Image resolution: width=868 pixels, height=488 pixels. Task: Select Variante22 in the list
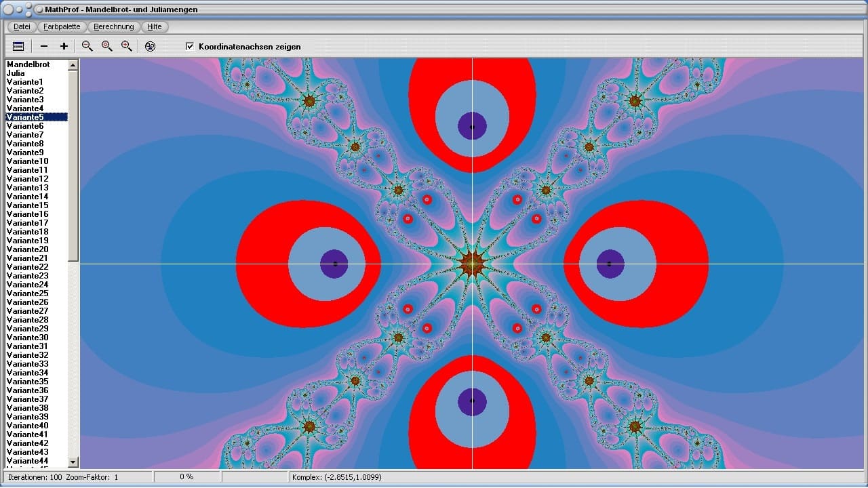tap(27, 267)
